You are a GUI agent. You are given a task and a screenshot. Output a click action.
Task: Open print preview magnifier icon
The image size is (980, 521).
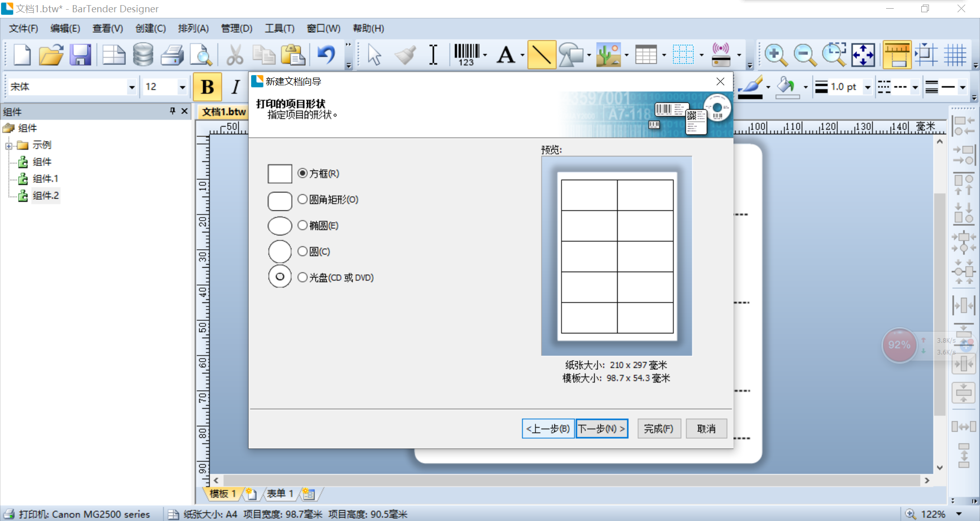201,55
